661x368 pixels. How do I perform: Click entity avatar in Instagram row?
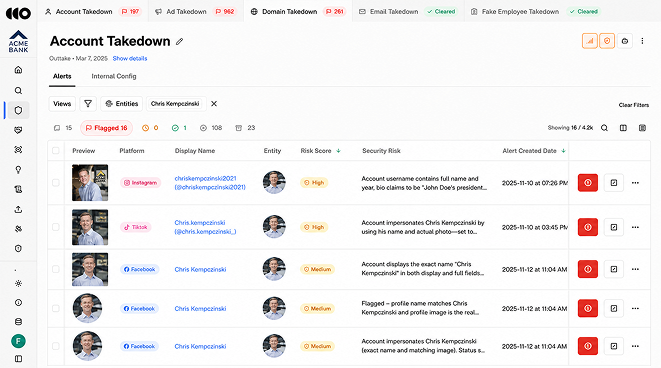274,182
